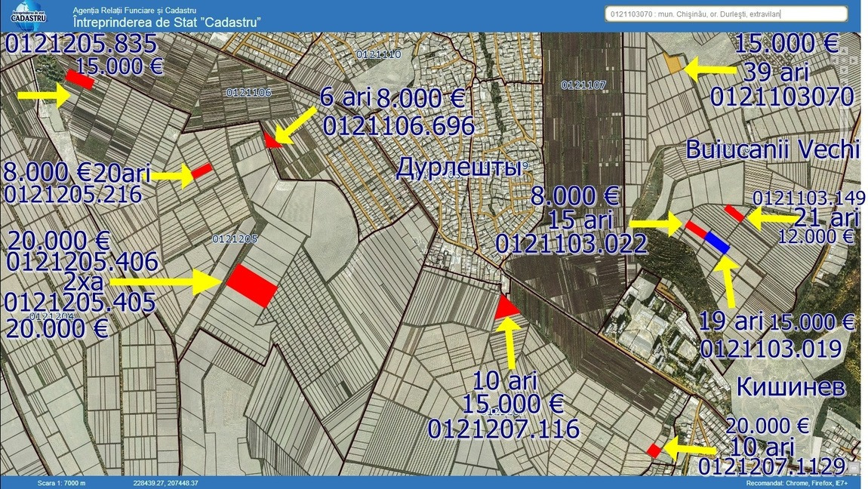Select red parcel 0121205.835 at top left
This screenshot has width=868, height=489.
79,79
